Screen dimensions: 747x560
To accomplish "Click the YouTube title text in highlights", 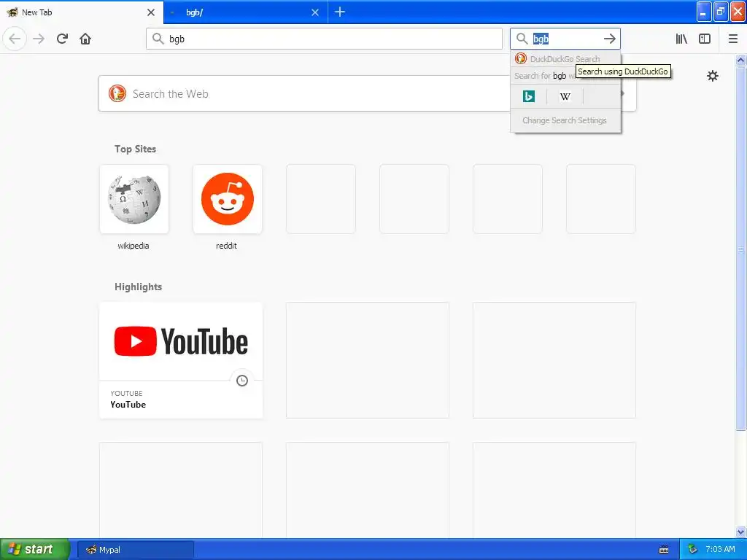I will [128, 404].
